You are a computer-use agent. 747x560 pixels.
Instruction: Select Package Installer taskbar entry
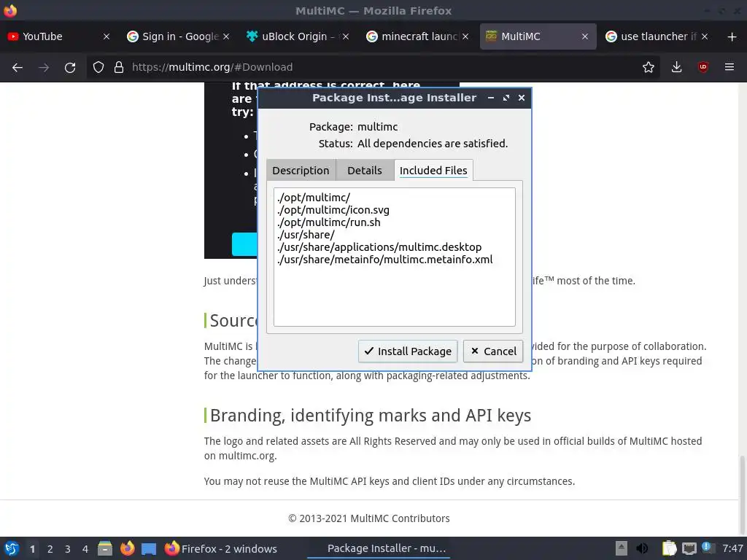pos(379,548)
